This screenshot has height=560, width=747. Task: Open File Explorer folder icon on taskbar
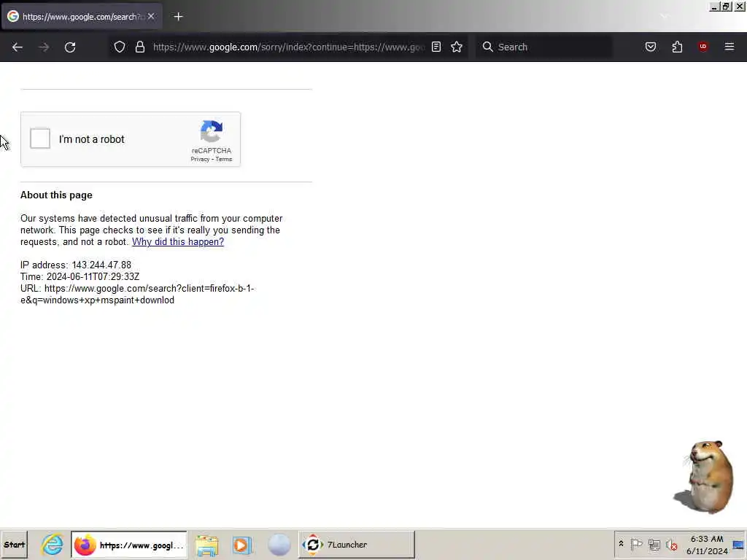pos(206,545)
